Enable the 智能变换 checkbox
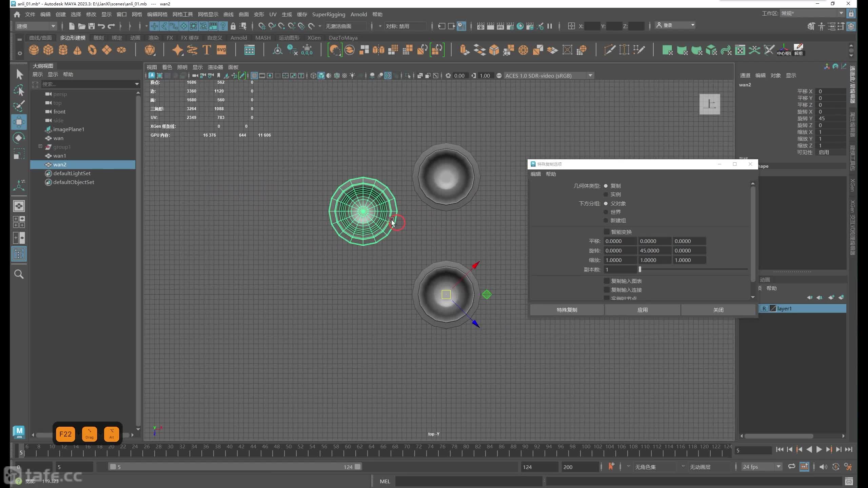 click(x=607, y=232)
